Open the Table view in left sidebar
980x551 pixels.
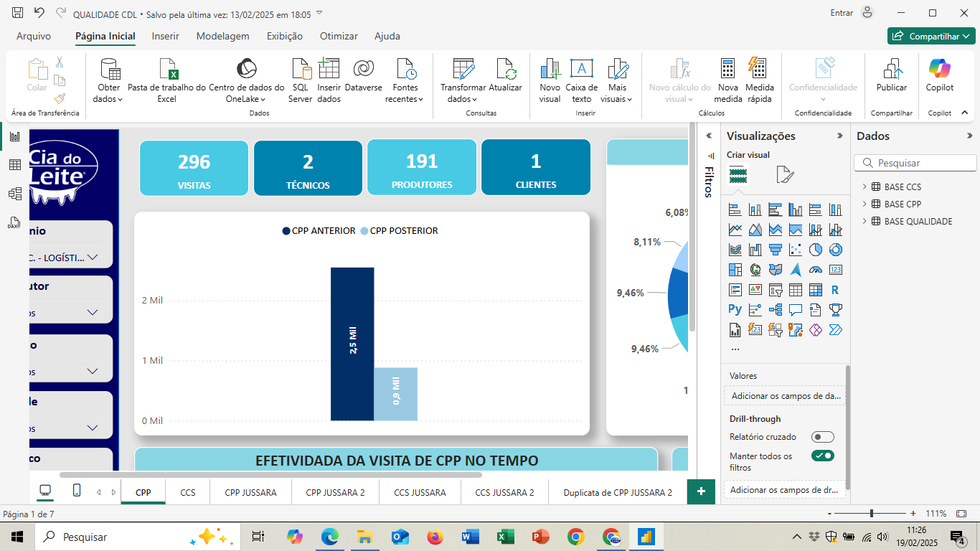click(14, 165)
